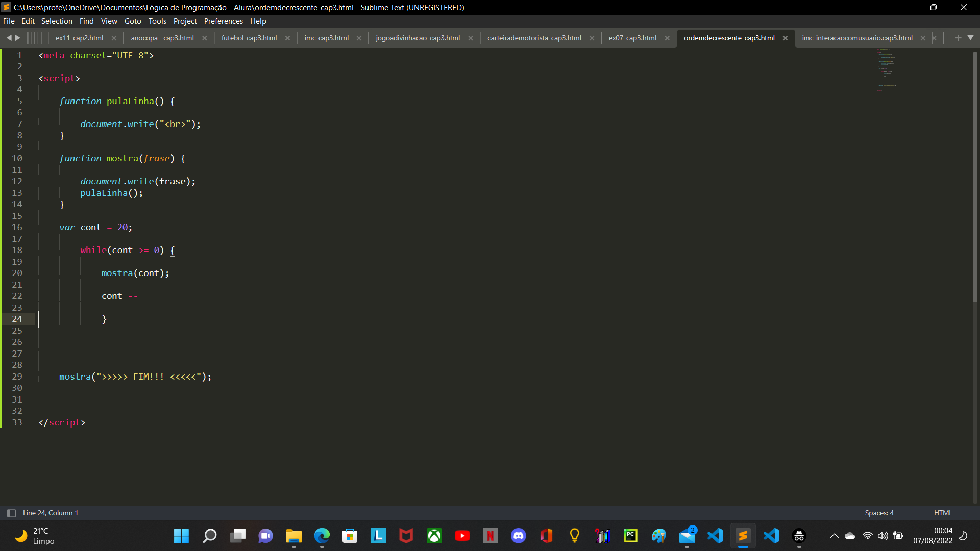This screenshot has width=980, height=551.
Task: Close the imc_cap3.html tab
Action: coord(359,38)
